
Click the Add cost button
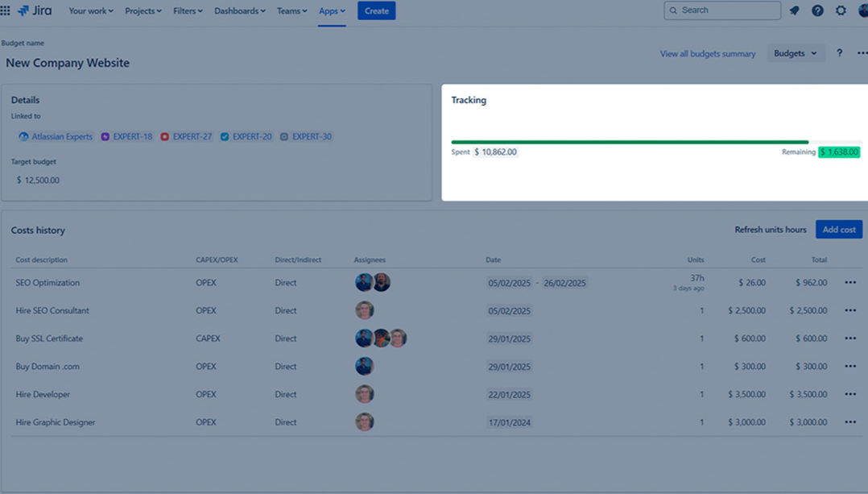[839, 230]
